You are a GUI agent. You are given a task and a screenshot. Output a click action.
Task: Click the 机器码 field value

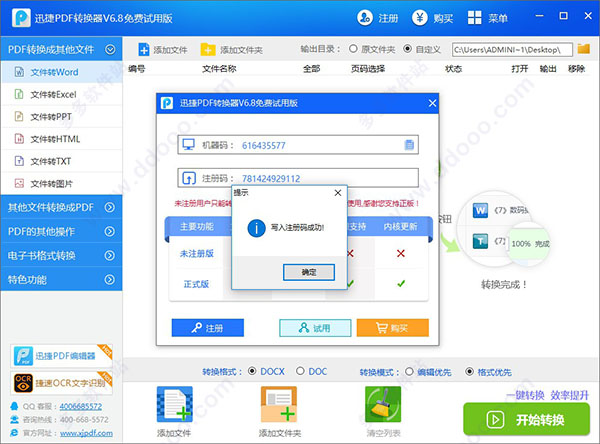[264, 145]
